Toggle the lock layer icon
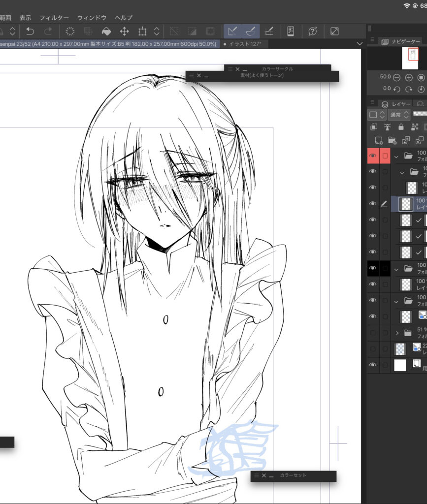 coord(401,127)
